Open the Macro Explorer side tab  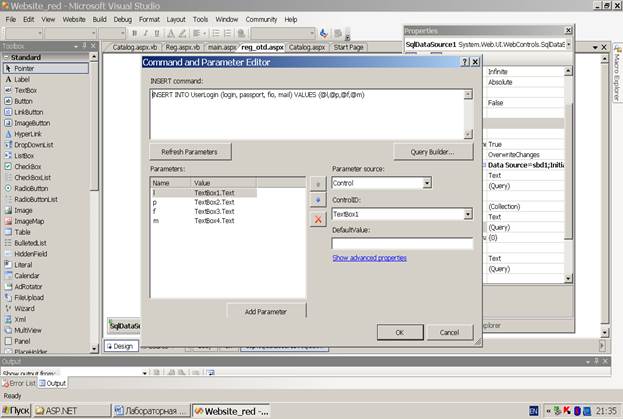pyautogui.click(x=617, y=73)
